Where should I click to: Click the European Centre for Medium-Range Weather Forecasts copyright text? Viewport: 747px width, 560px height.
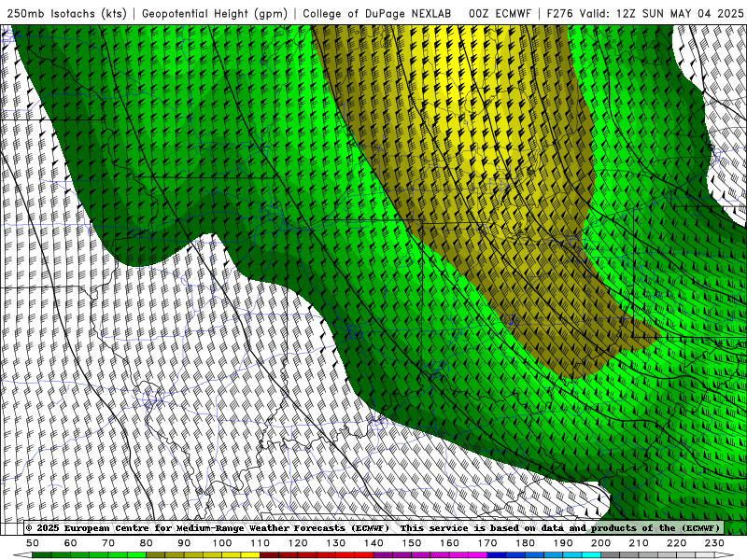207,528
